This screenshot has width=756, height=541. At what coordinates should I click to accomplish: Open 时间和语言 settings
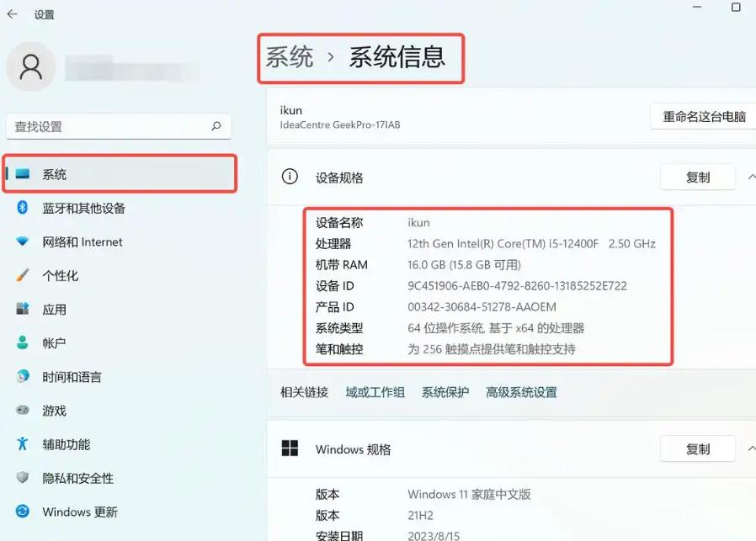tap(120, 376)
